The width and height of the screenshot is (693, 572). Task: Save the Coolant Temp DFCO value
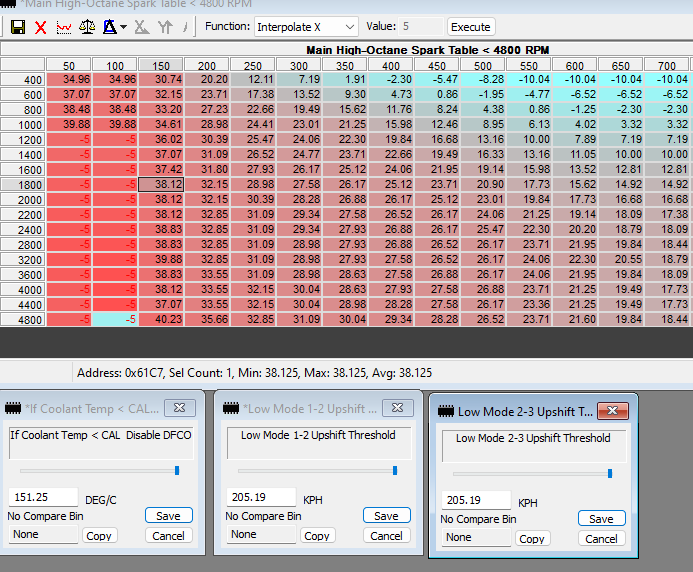[168, 516]
